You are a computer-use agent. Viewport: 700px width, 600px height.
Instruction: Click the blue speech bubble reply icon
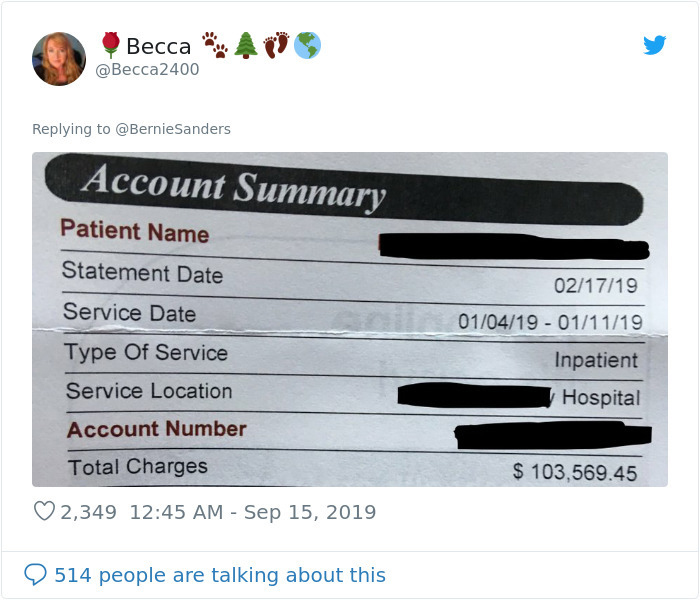click(35, 575)
